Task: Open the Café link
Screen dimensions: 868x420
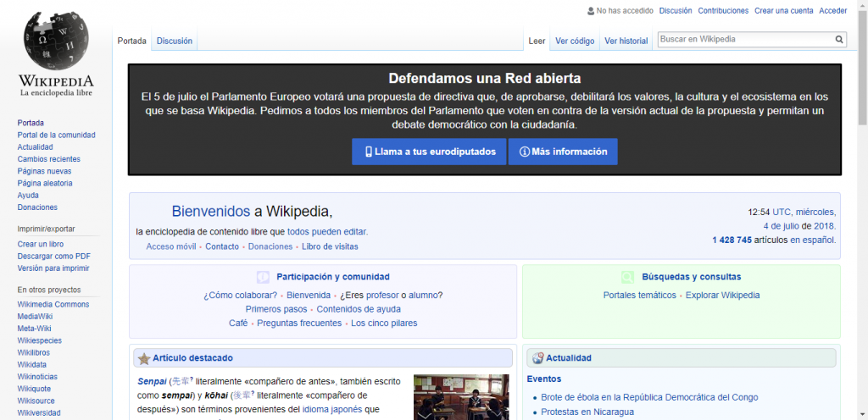Action: [238, 323]
